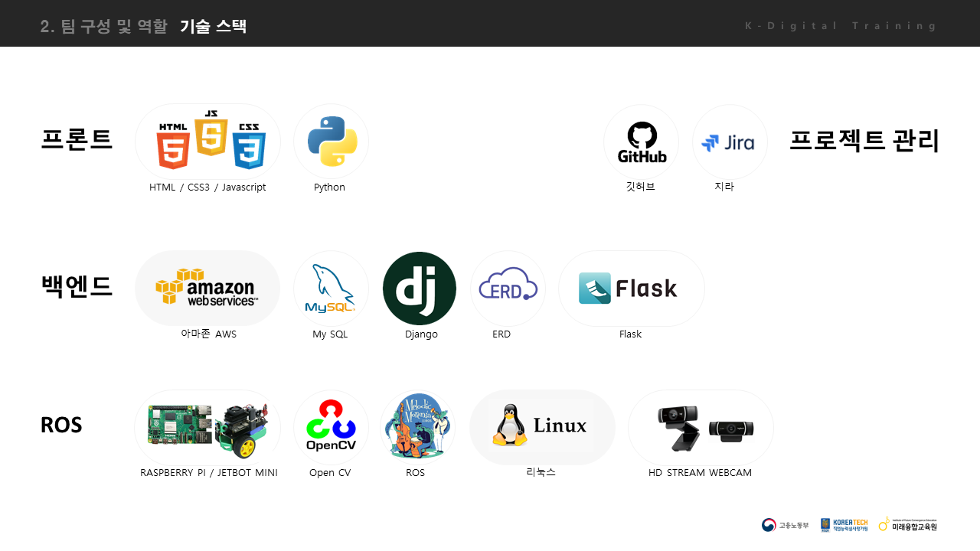Click the 프로젝트 관리 heading
This screenshot has width=980, height=551.
(864, 141)
